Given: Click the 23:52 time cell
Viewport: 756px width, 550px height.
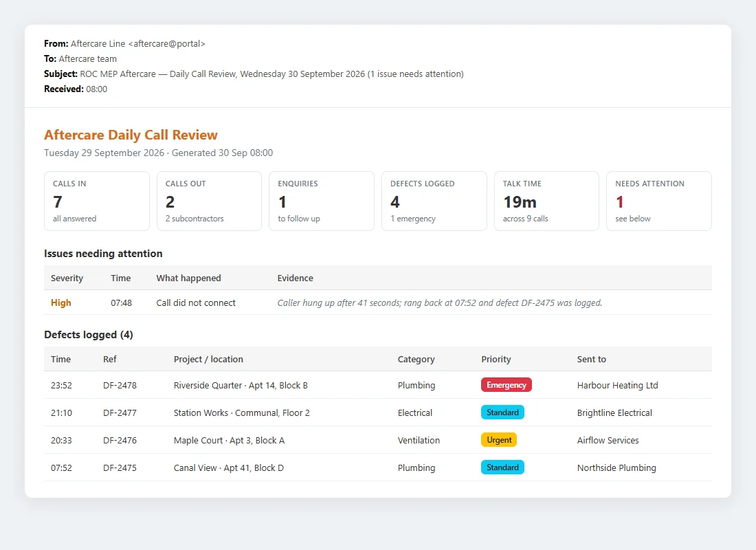Looking at the screenshot, I should coord(61,385).
